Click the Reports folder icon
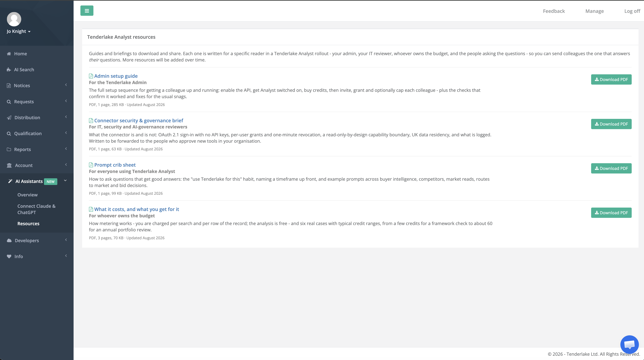 9,149
